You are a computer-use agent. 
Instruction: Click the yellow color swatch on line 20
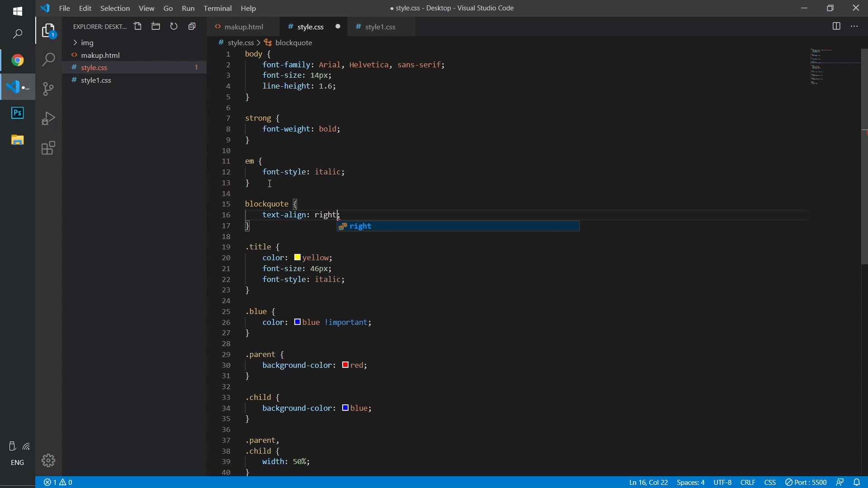(297, 258)
